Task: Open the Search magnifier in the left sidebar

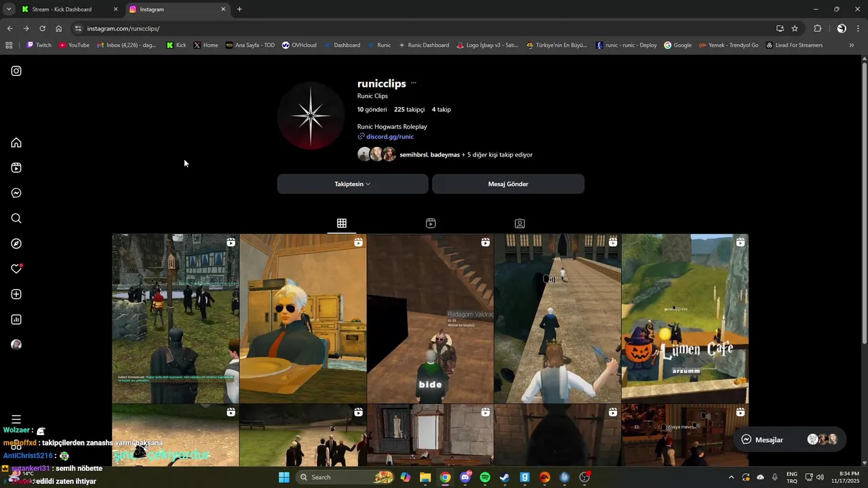Action: point(16,218)
